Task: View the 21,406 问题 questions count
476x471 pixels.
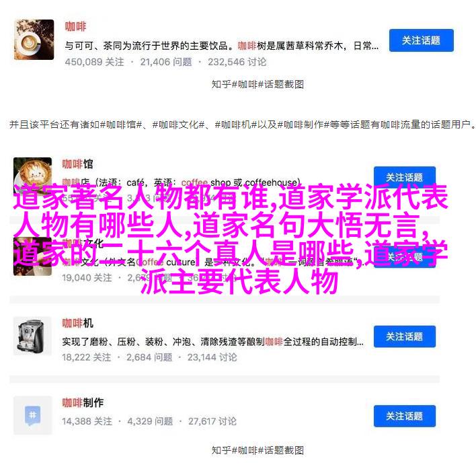Action: (166, 62)
